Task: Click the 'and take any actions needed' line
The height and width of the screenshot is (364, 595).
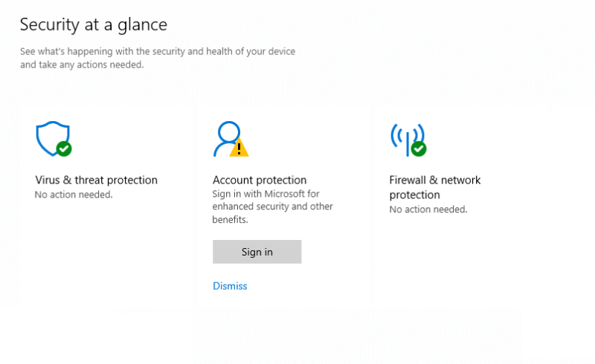Action: pos(82,65)
